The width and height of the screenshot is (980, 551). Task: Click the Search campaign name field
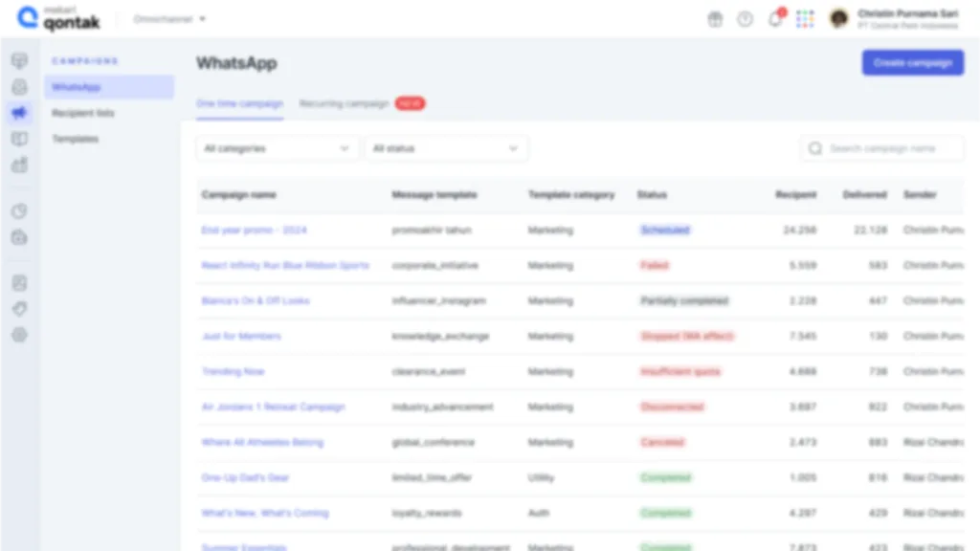890,148
